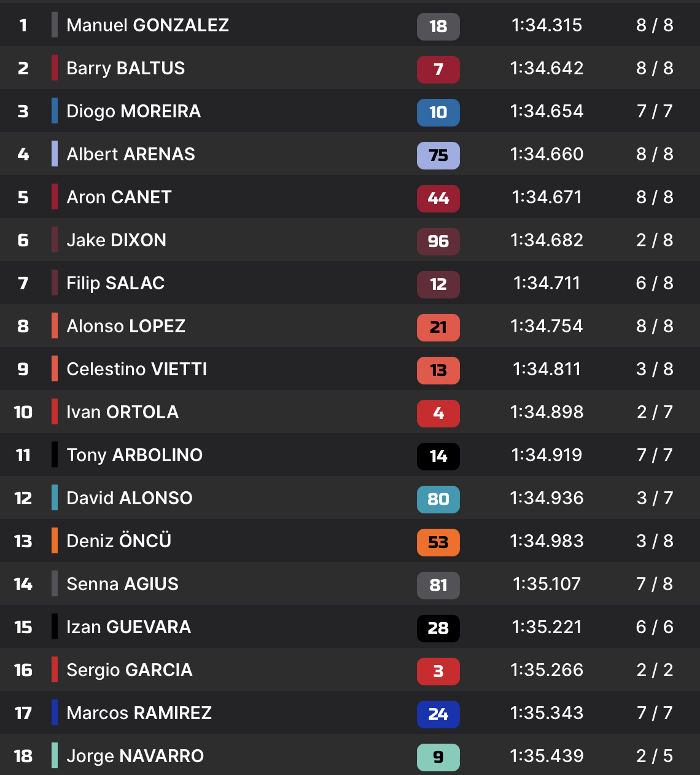Click position number 14 for Senna AGIUS

pos(23,584)
